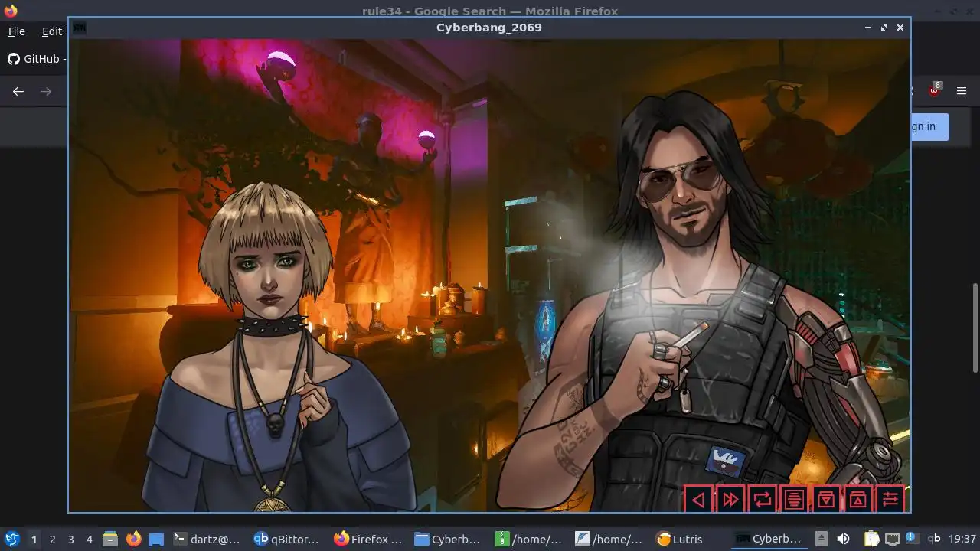This screenshot has width=980, height=551.
Task: Click the qBittorrent tray icon
Action: pos(934,539)
